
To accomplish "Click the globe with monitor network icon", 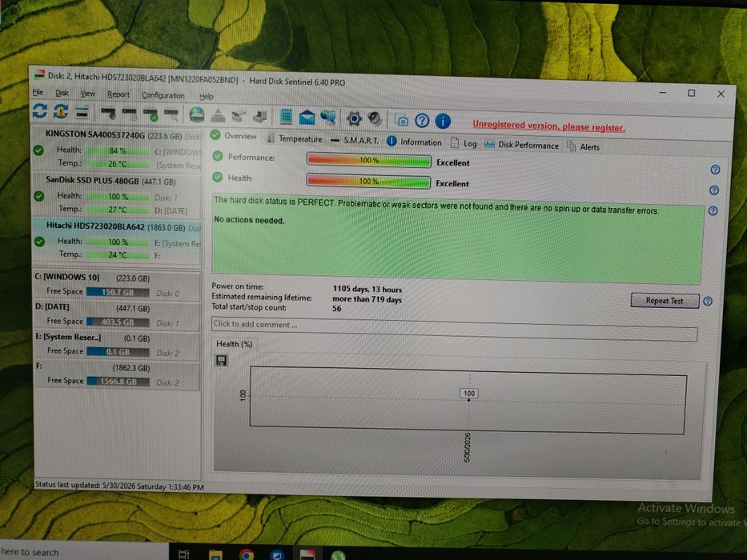I will (327, 118).
